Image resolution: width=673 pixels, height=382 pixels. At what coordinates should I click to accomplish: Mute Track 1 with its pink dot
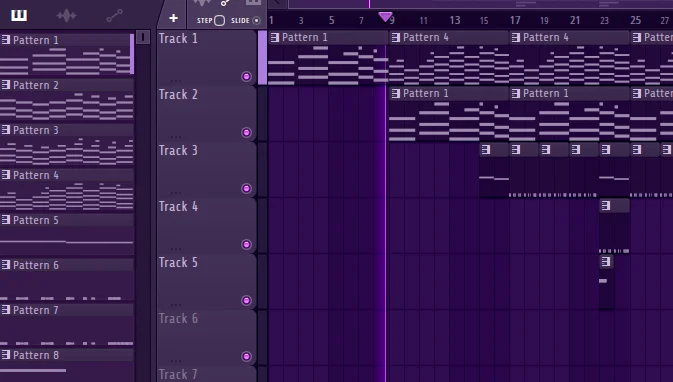click(x=246, y=76)
